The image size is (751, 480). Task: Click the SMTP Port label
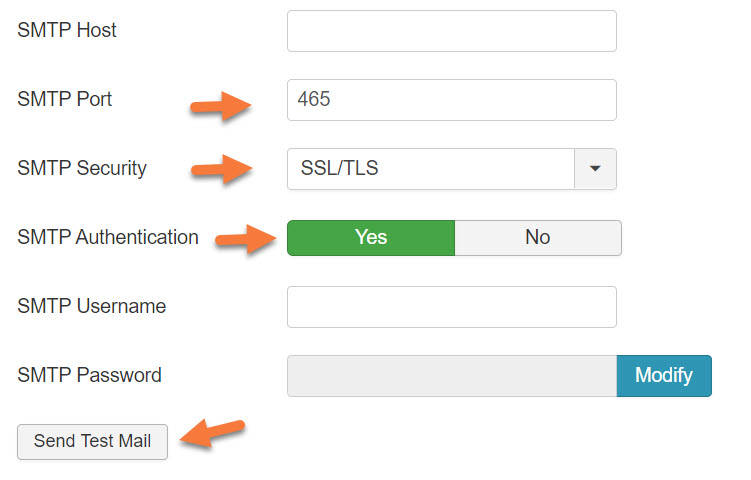pos(65,100)
